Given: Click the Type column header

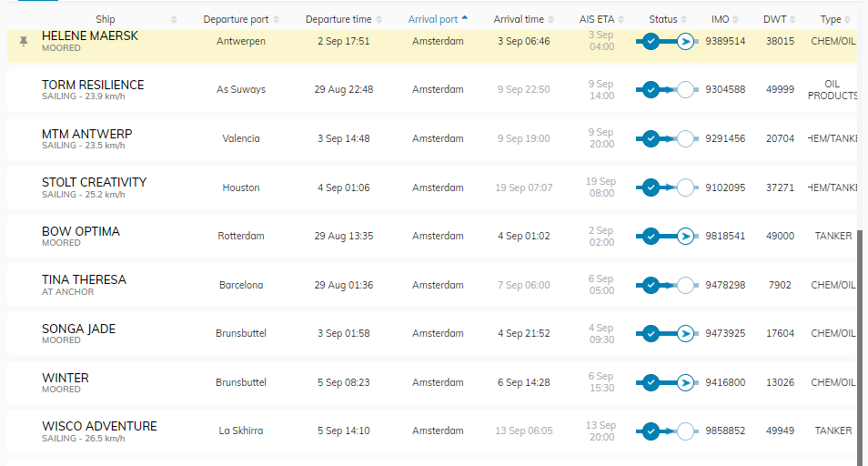Looking at the screenshot, I should (x=831, y=19).
